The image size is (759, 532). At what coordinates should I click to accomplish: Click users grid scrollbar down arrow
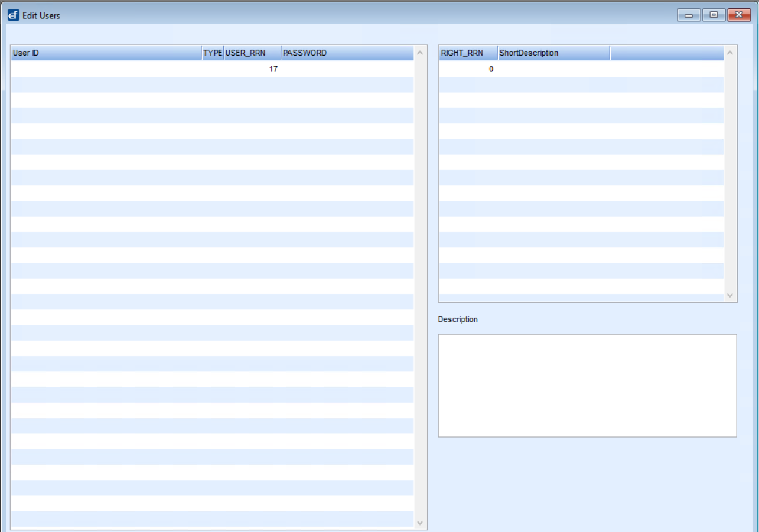[x=420, y=523]
